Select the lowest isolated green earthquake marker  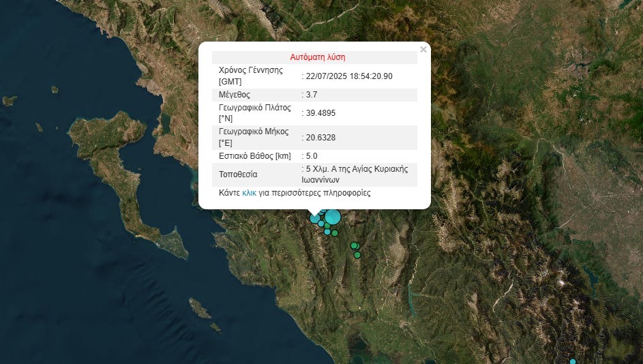[357, 255]
